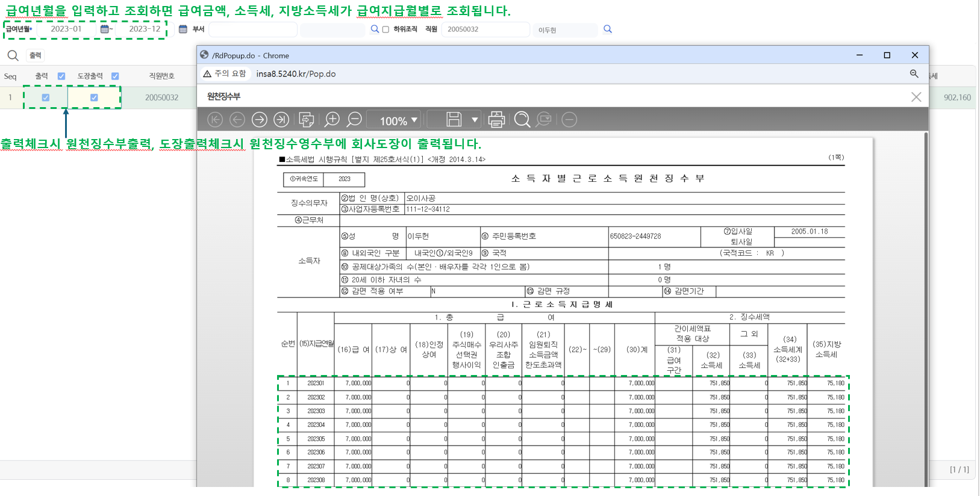This screenshot has height=496, width=980.
Task: Zoom out of the report
Action: (355, 120)
